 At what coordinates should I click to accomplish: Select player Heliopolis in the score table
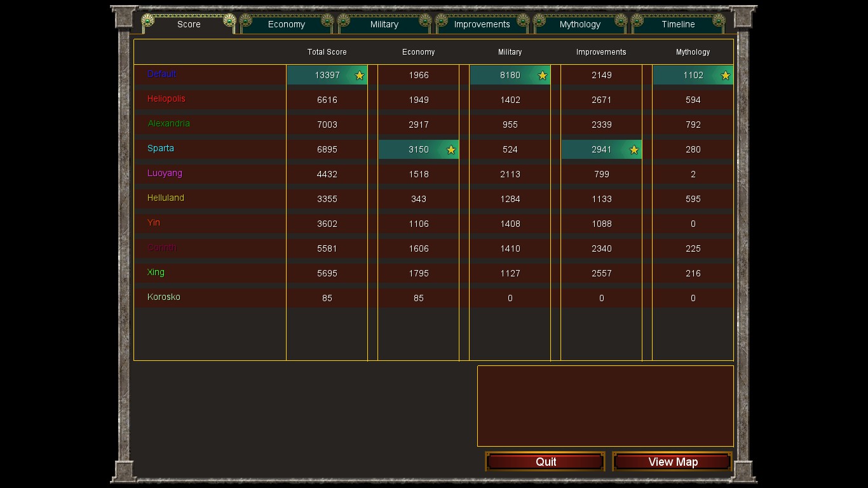tap(166, 98)
